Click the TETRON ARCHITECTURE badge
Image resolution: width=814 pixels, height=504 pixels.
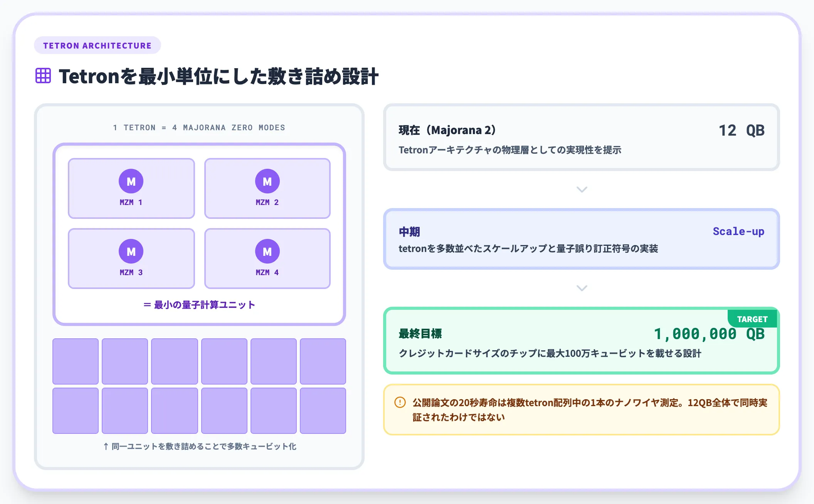coord(98,45)
